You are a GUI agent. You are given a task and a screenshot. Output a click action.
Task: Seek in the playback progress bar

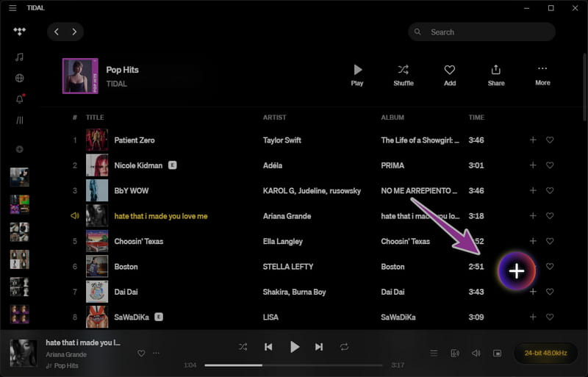tap(293, 365)
